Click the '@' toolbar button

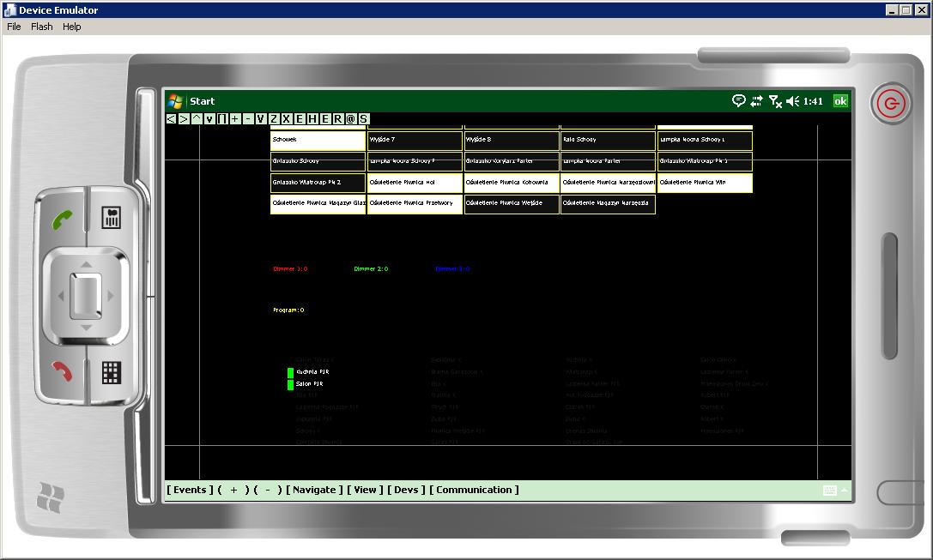coord(350,119)
